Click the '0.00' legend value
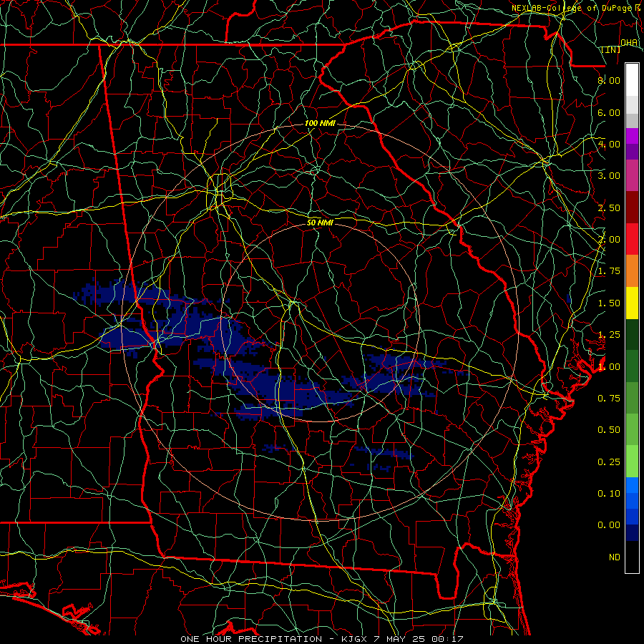 (609, 525)
